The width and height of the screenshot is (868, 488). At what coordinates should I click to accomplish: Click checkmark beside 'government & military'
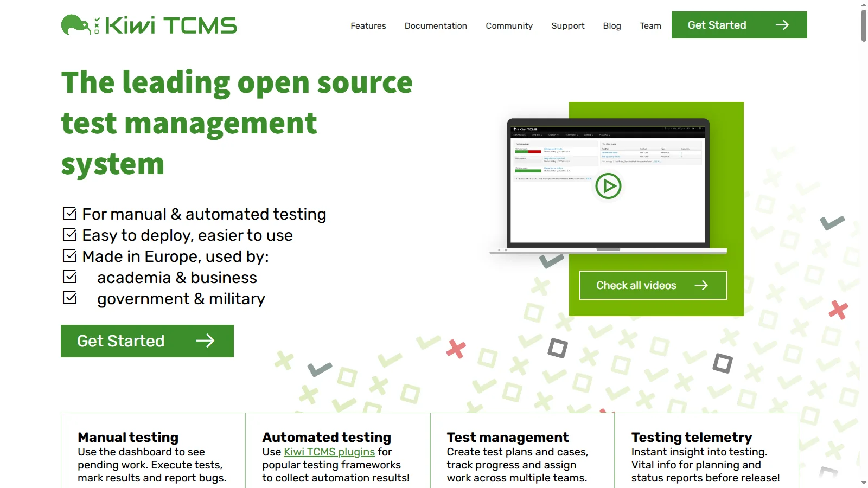(x=69, y=298)
